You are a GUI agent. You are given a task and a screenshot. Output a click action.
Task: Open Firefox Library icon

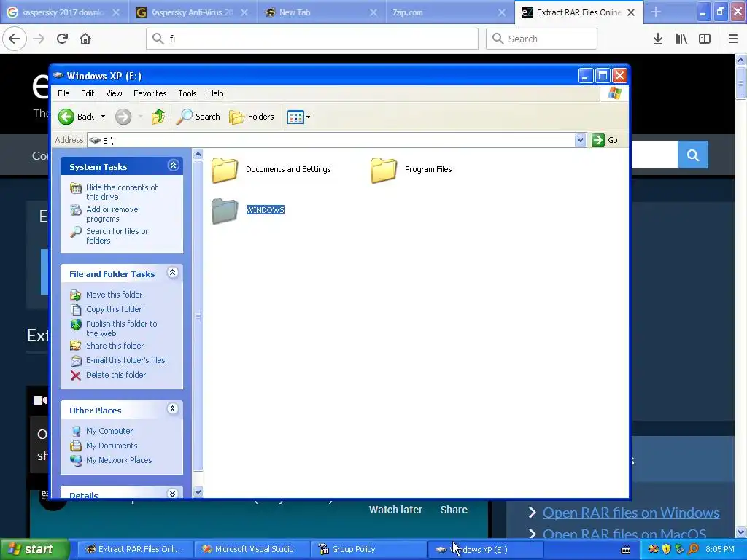(x=681, y=39)
